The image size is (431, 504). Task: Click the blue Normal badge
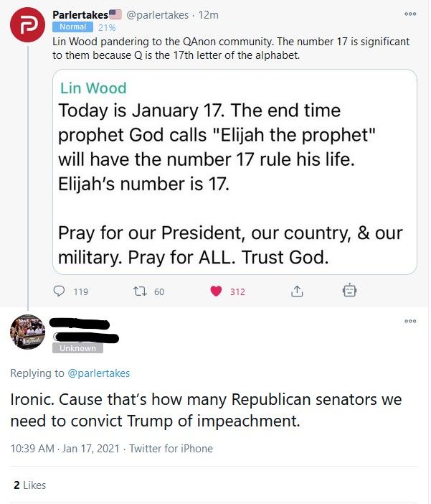pyautogui.click(x=72, y=27)
